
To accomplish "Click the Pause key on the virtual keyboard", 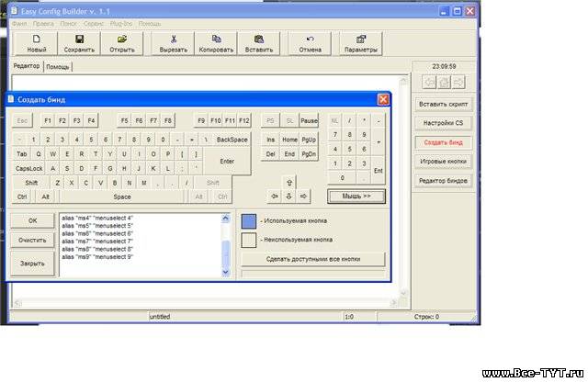I will coord(309,120).
